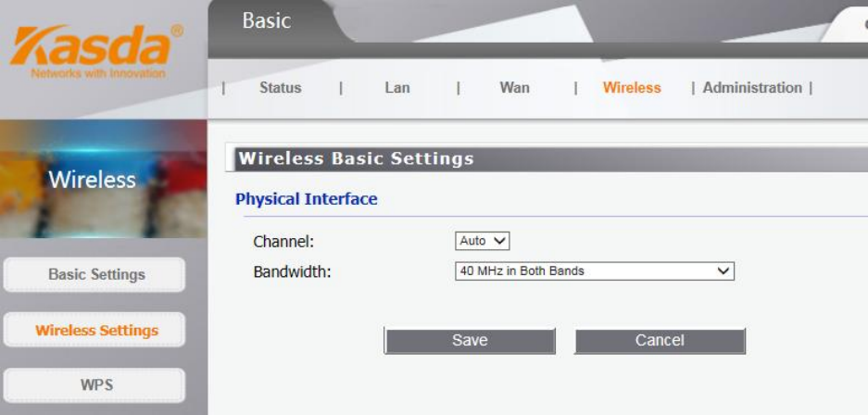
Task: Expand the Channel dropdown
Action: tap(483, 241)
